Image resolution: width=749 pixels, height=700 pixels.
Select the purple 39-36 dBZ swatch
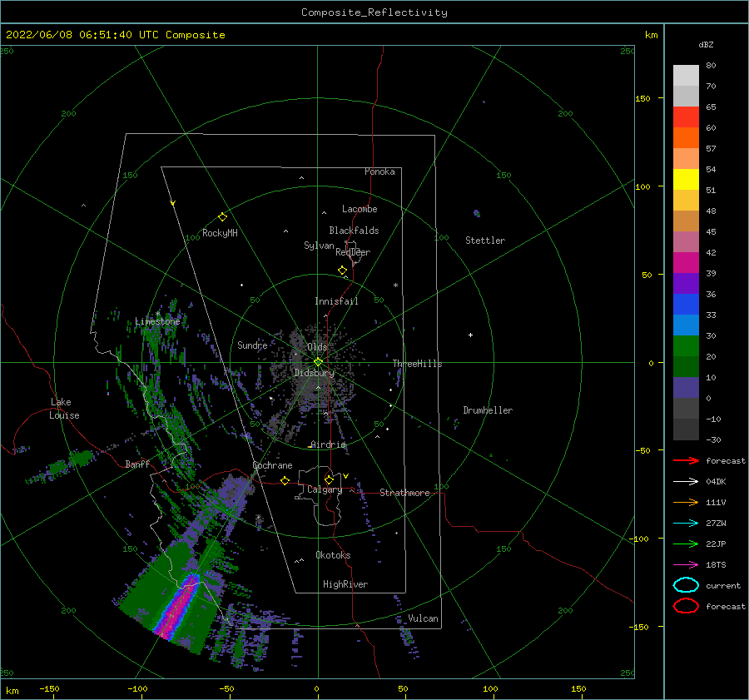[686, 283]
